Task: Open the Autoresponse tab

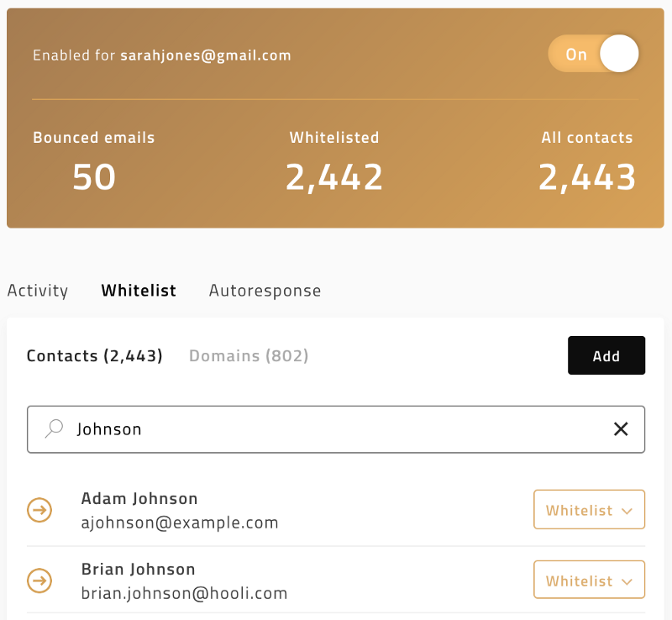Action: click(265, 292)
